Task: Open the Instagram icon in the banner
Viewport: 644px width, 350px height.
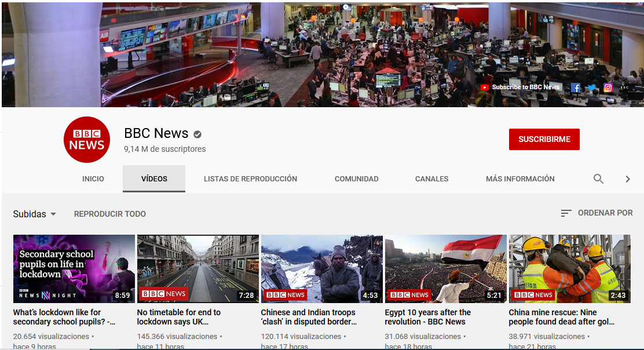Action: 608,87
